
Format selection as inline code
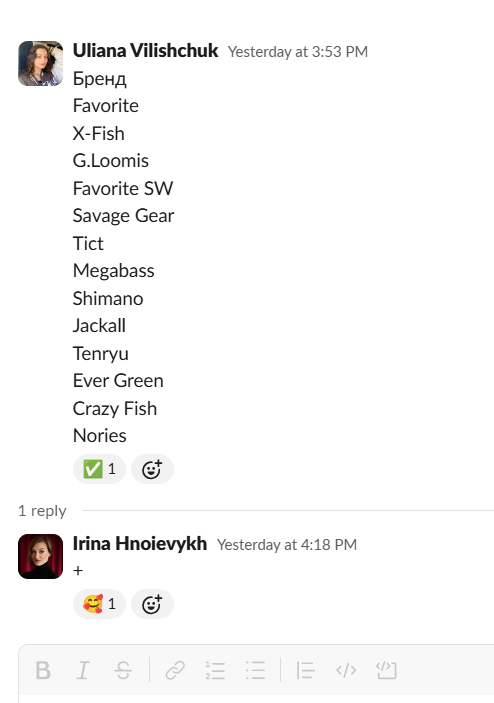pos(346,671)
